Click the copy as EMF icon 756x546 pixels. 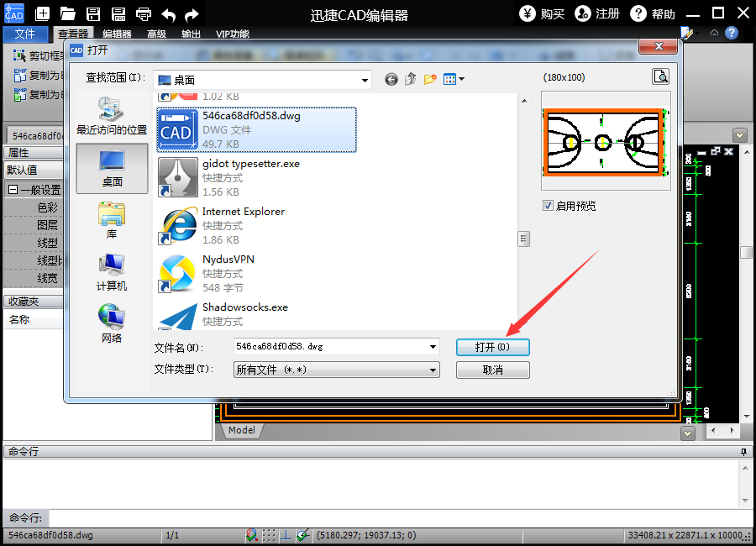click(x=20, y=76)
